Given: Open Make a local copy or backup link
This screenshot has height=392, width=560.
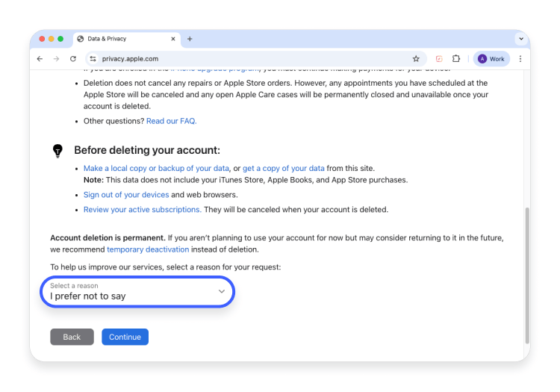Looking at the screenshot, I should 156,168.
